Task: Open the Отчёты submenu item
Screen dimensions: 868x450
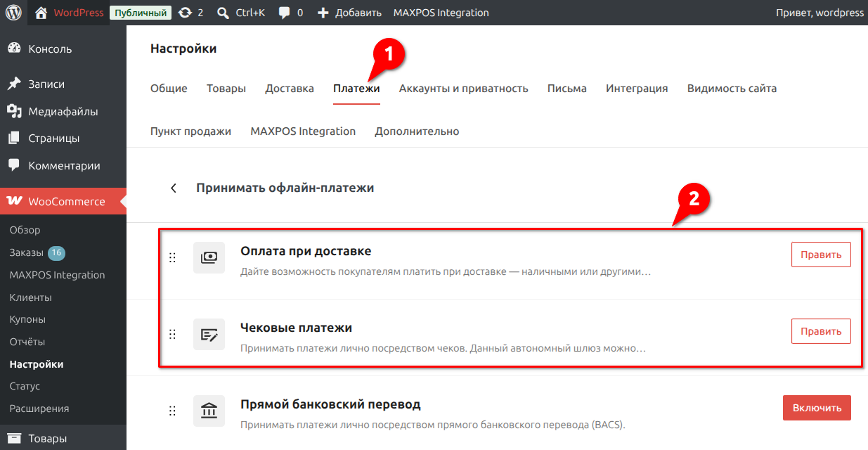Action: click(x=27, y=342)
